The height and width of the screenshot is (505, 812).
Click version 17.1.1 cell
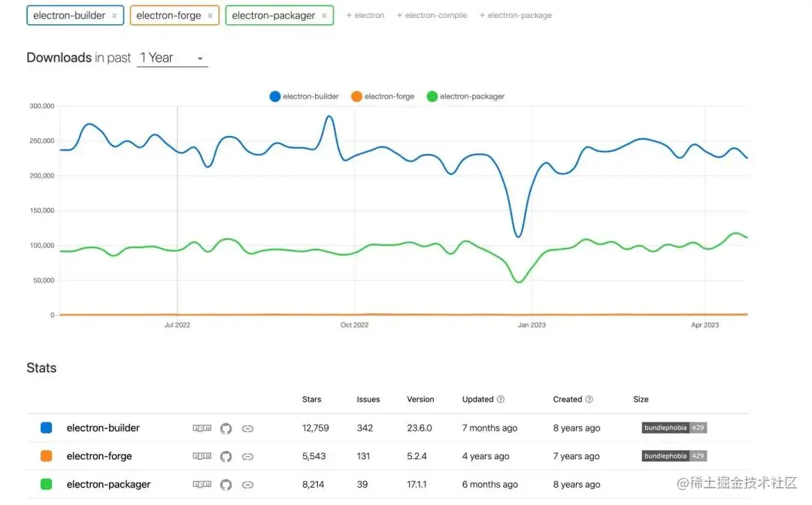click(x=417, y=485)
